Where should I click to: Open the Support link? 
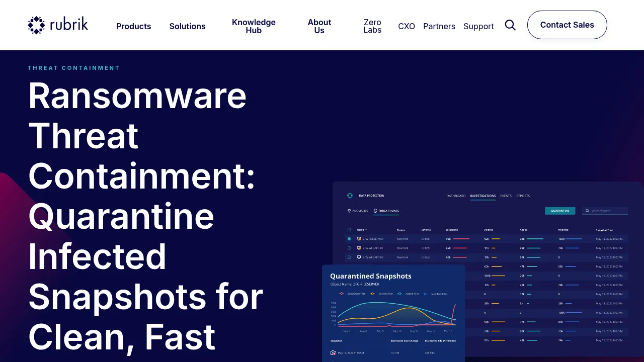tap(478, 26)
